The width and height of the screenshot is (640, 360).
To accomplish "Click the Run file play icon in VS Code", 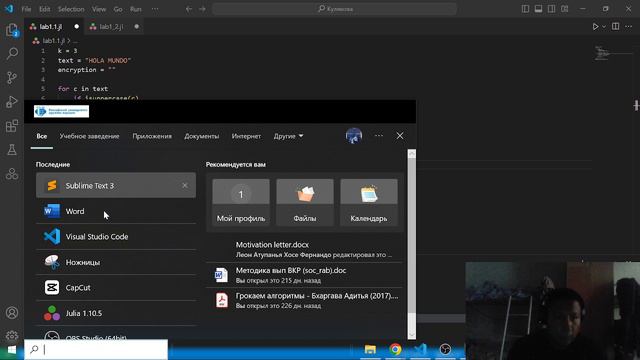I will pos(595,27).
